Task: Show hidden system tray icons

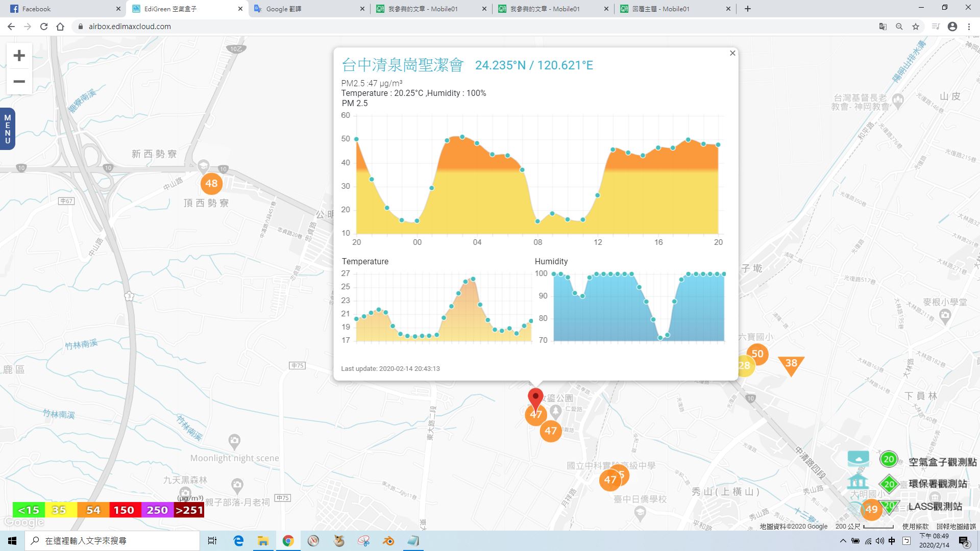Action: coord(843,541)
